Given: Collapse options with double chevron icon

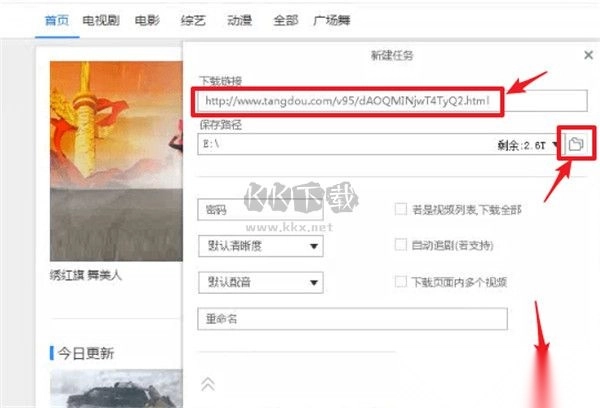Looking at the screenshot, I should pos(208,384).
